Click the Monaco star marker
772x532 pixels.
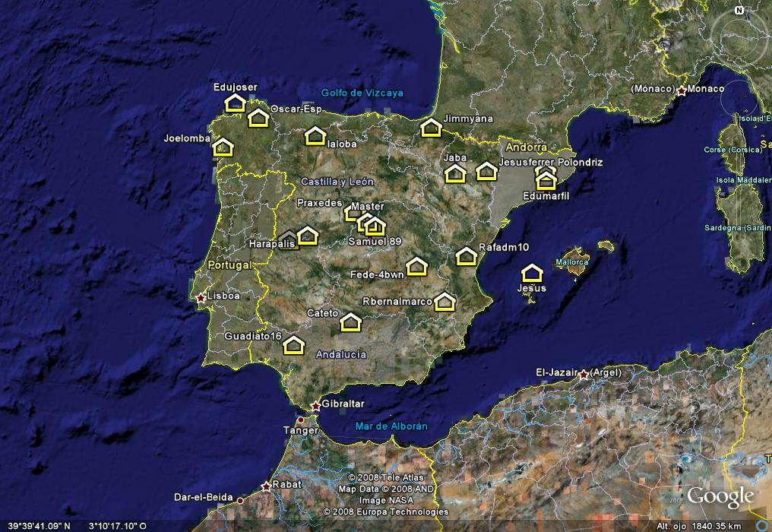tap(682, 91)
